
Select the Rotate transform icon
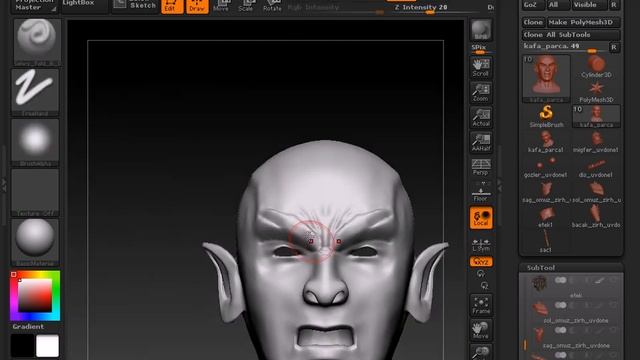tap(272, 6)
